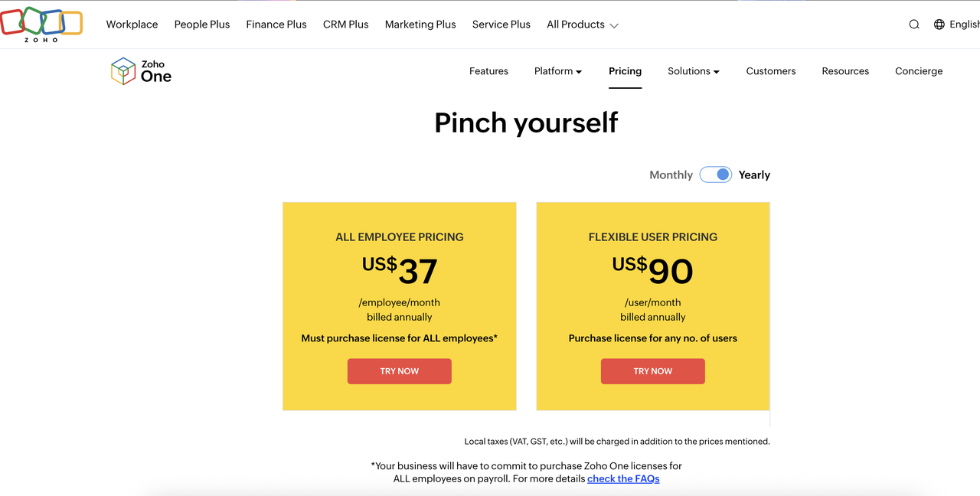This screenshot has width=980, height=496.
Task: Open the Features menu item
Action: click(x=488, y=71)
